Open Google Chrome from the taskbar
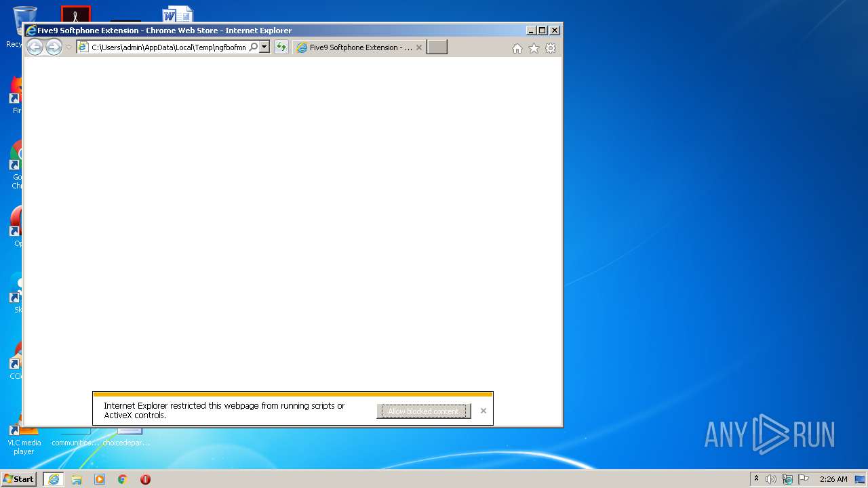 pos(122,479)
